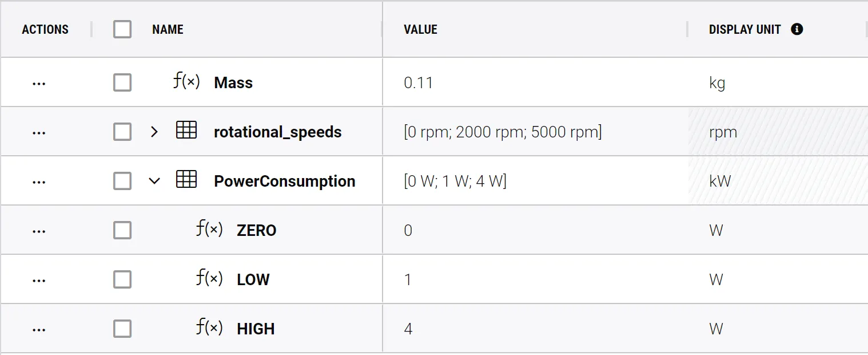Expand the rotational_speeds row
The height and width of the screenshot is (355, 868).
pos(154,132)
